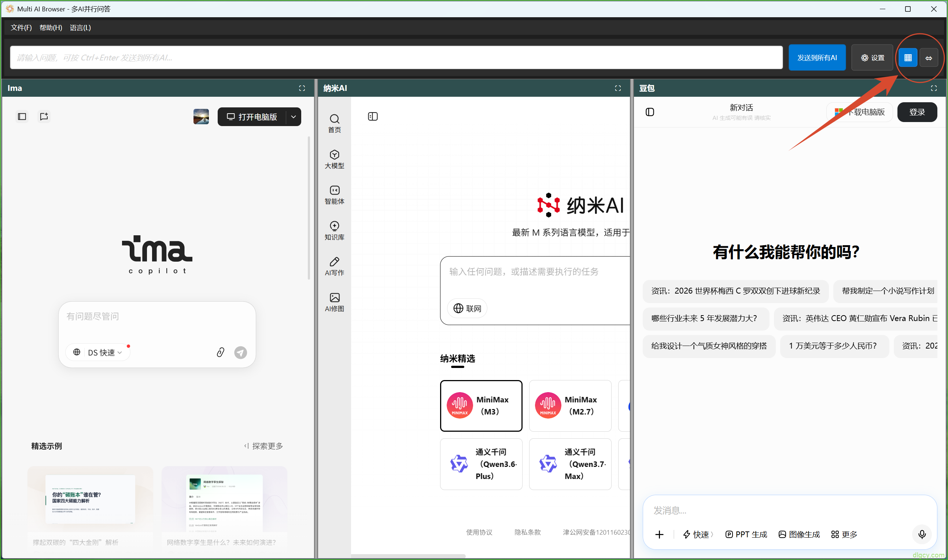Click 下载电脑版 in 豆包
The width and height of the screenshot is (948, 560).
coord(860,112)
